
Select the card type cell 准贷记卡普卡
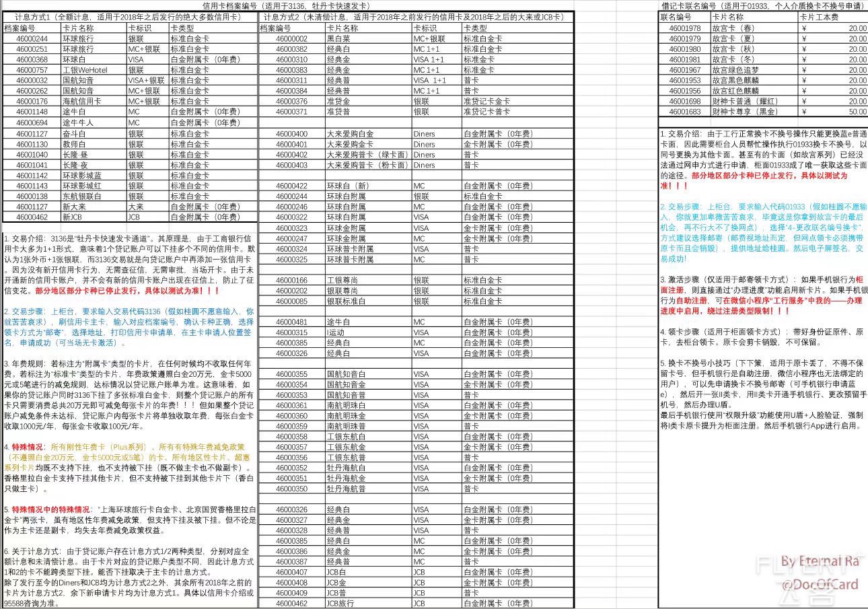point(517,111)
